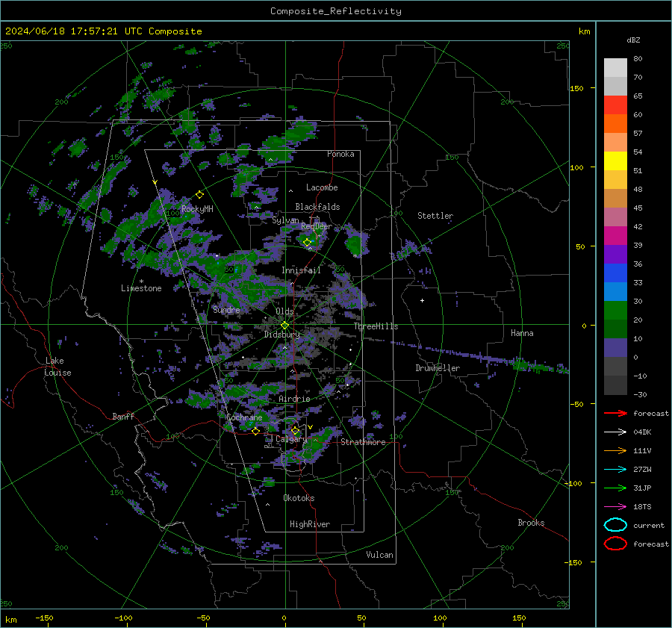Click yellow diamond marker above Calgary

pyautogui.click(x=295, y=430)
